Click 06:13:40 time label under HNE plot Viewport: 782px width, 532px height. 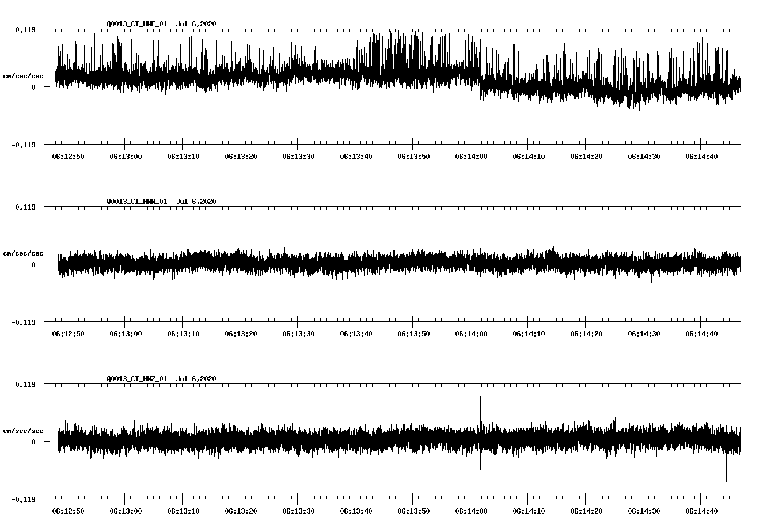click(x=356, y=156)
